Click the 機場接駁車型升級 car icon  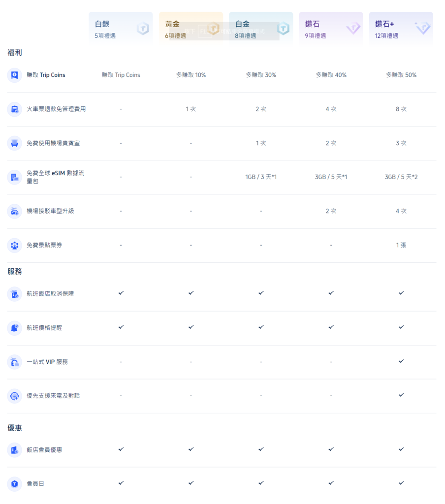pos(15,211)
